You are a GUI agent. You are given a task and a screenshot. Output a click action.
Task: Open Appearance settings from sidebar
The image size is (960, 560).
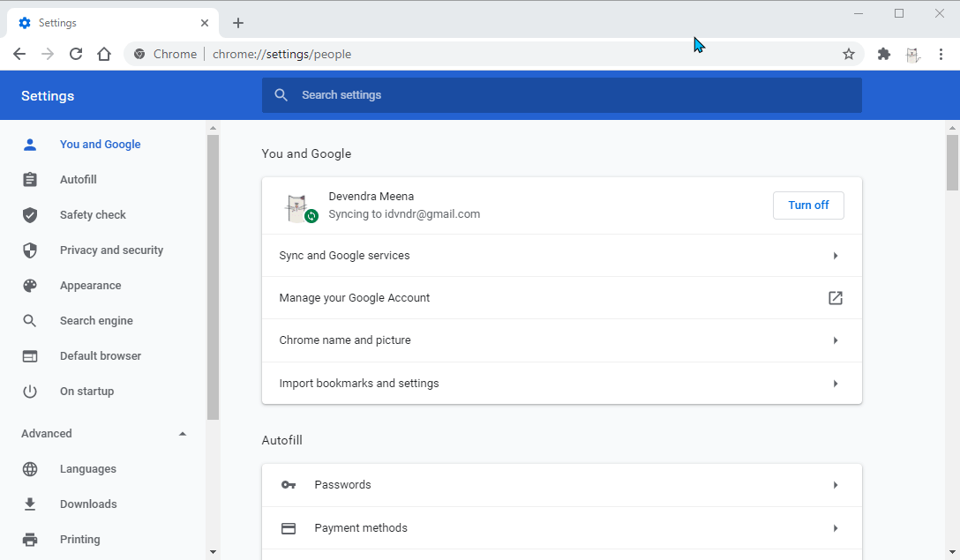click(x=91, y=285)
